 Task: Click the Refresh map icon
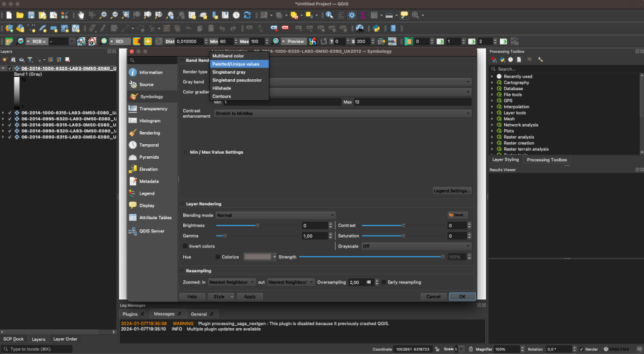247,15
